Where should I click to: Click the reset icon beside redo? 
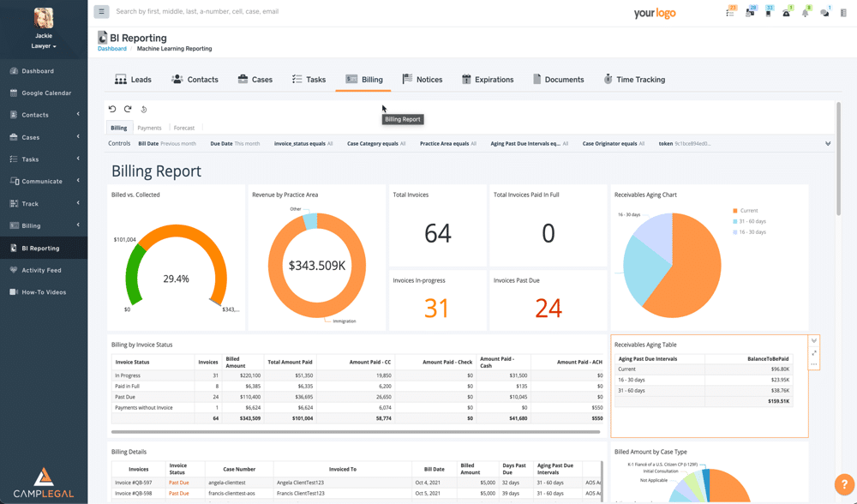tap(144, 109)
